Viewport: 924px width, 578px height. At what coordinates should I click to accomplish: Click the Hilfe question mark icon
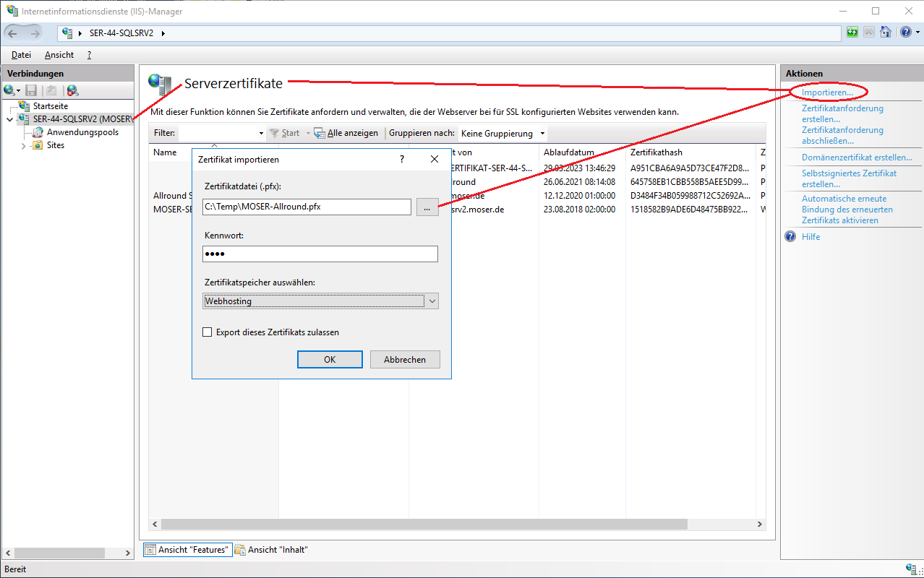click(x=790, y=237)
